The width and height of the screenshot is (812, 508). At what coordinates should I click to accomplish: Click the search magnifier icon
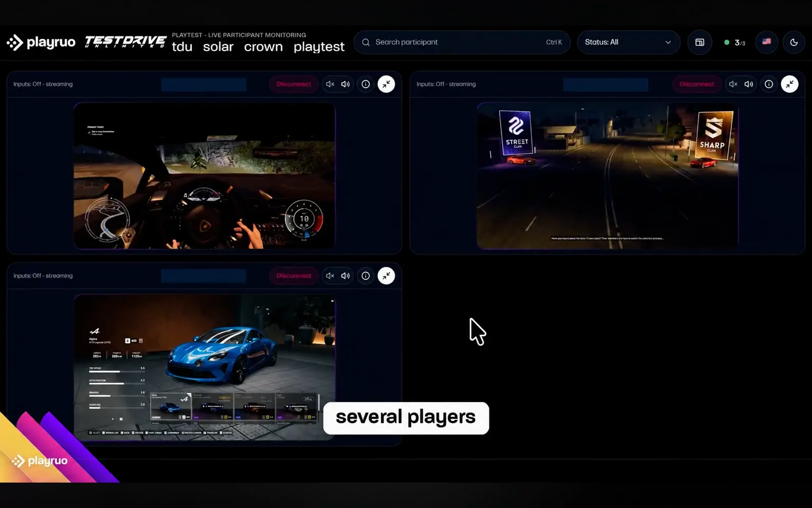coord(366,43)
